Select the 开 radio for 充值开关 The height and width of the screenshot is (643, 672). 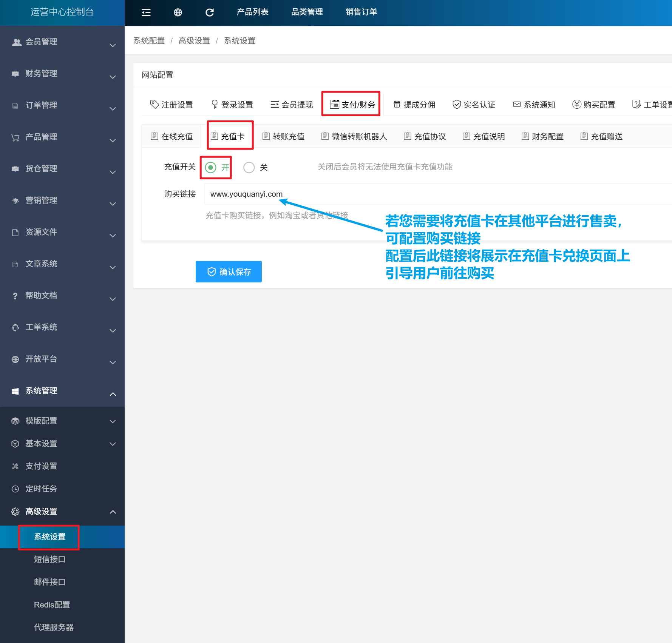[211, 167]
